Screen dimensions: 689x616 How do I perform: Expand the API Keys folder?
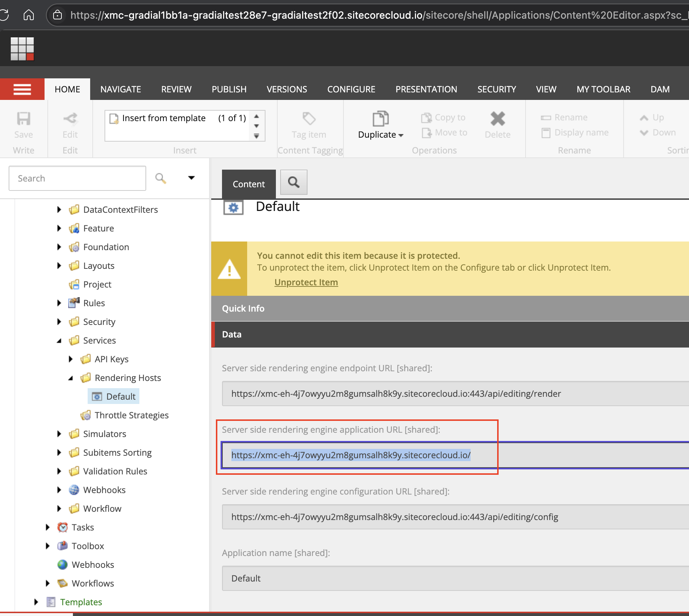[71, 359]
